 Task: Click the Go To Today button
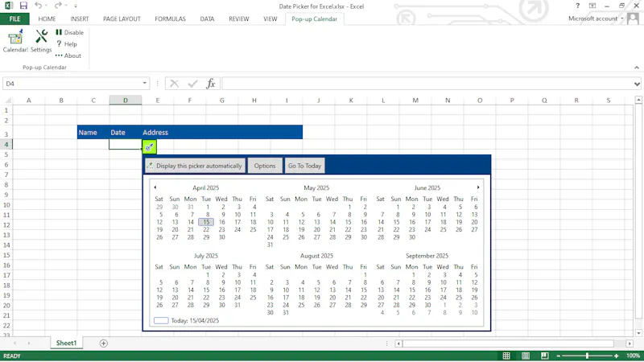pos(304,166)
